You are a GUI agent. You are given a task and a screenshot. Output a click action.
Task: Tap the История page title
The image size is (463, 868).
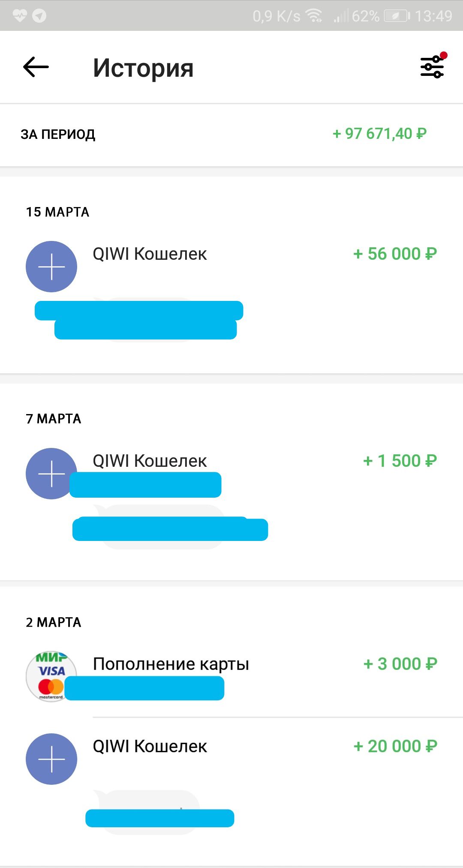143,68
